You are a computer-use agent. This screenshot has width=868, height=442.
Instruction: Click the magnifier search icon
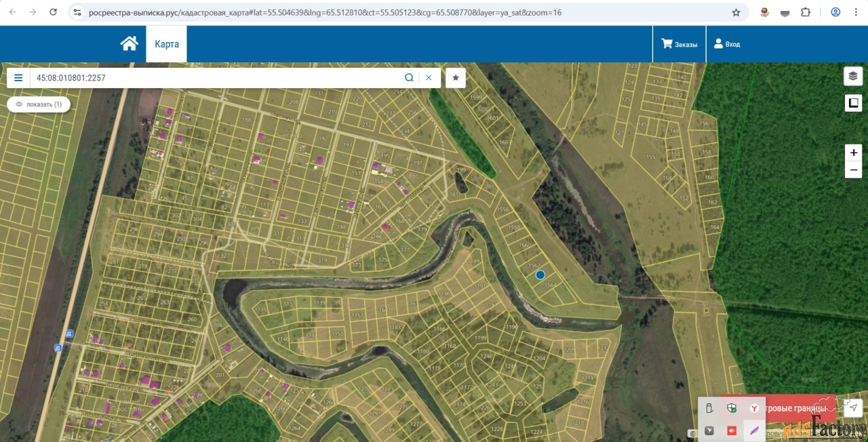pos(409,78)
